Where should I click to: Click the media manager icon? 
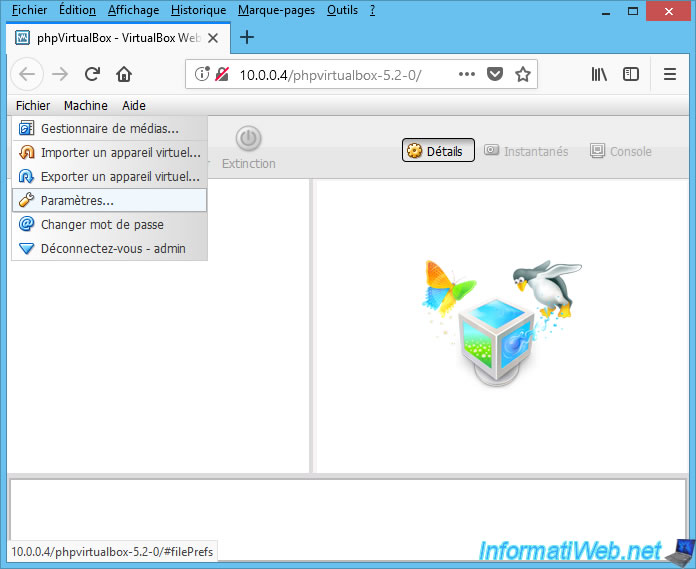click(x=26, y=129)
